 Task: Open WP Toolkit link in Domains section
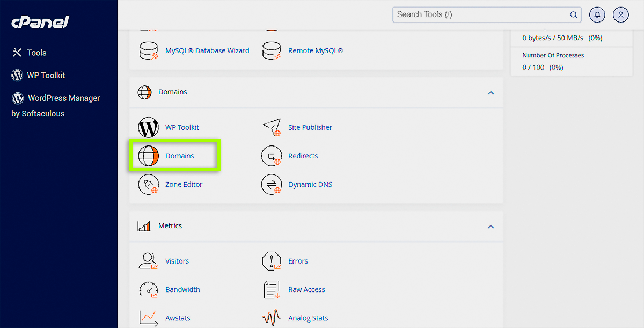(x=182, y=127)
